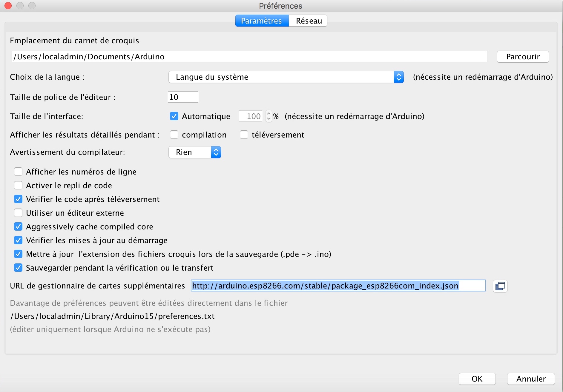Switch to the Réseau tab
The height and width of the screenshot is (392, 563).
[309, 21]
